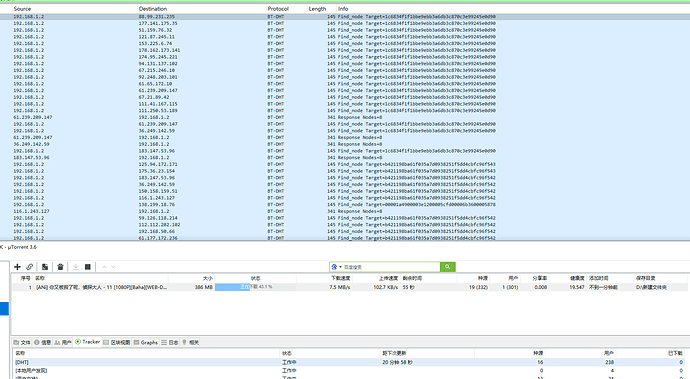The height and width of the screenshot is (379, 690).
Task: Sort torrents by 分享率 column
Action: tap(540, 278)
